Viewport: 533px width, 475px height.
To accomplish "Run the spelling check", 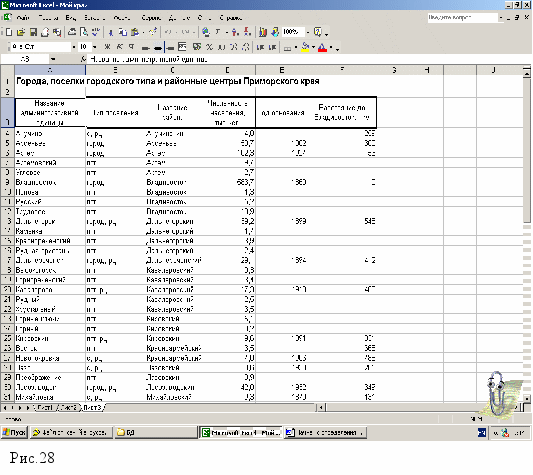I will [x=96, y=32].
